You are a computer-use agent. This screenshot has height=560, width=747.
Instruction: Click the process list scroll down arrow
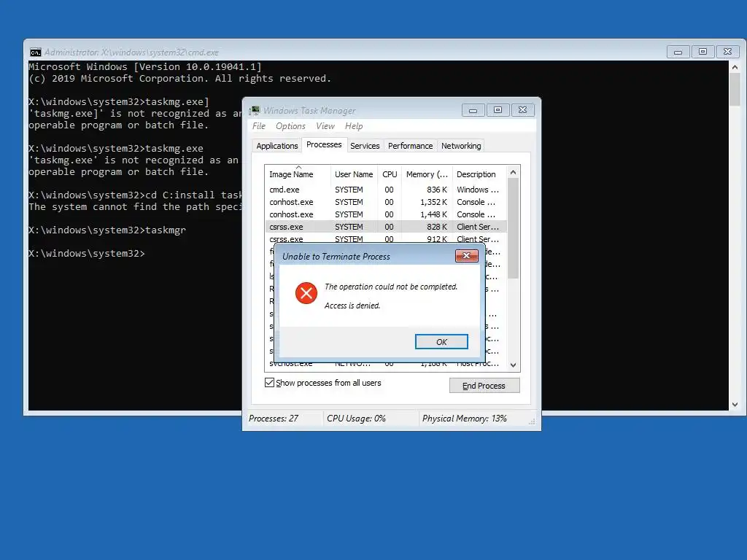pos(513,365)
